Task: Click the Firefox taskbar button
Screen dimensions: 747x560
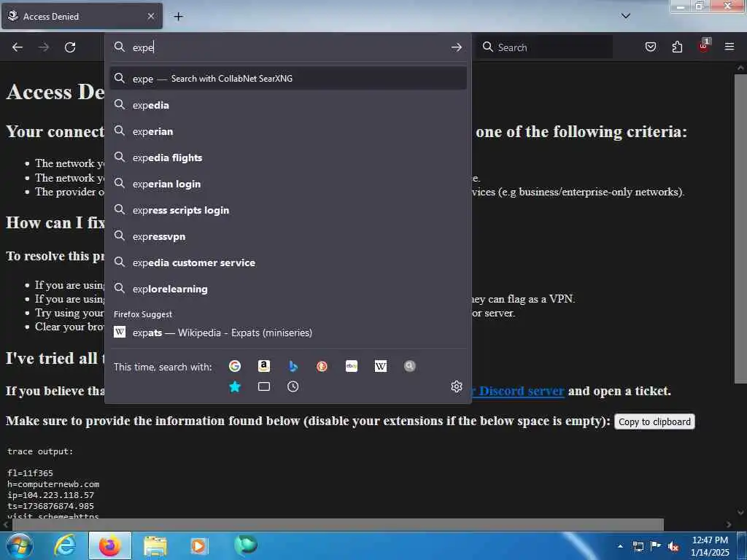Action: click(x=109, y=545)
